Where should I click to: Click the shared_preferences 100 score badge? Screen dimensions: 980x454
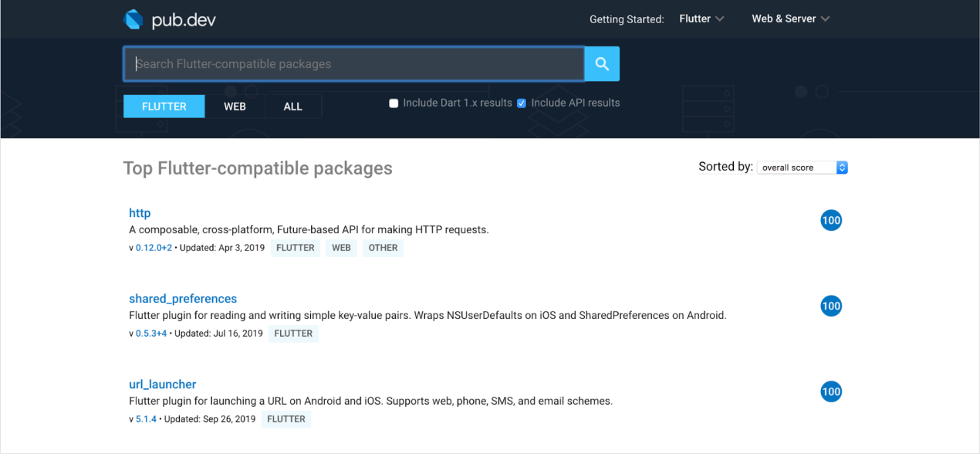[x=831, y=307]
